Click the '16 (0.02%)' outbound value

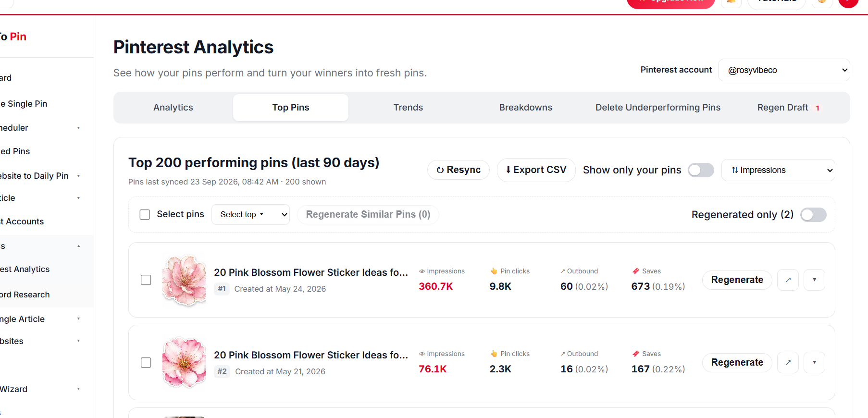pyautogui.click(x=584, y=369)
